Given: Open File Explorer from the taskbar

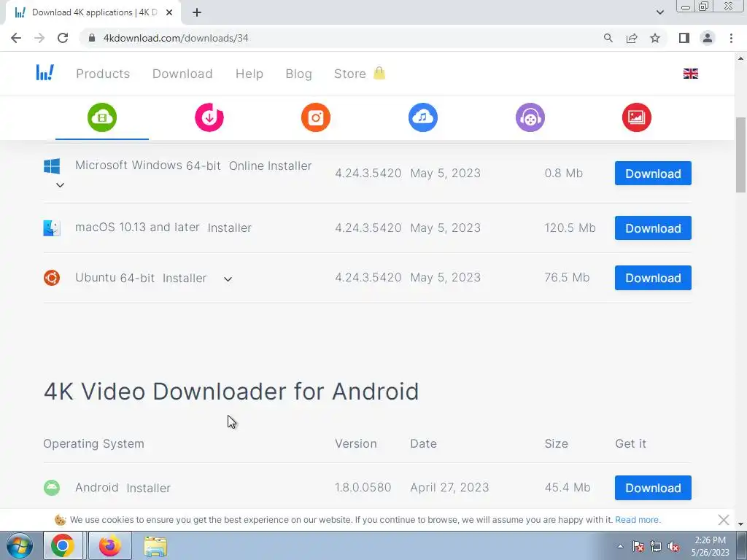Looking at the screenshot, I should click(155, 545).
